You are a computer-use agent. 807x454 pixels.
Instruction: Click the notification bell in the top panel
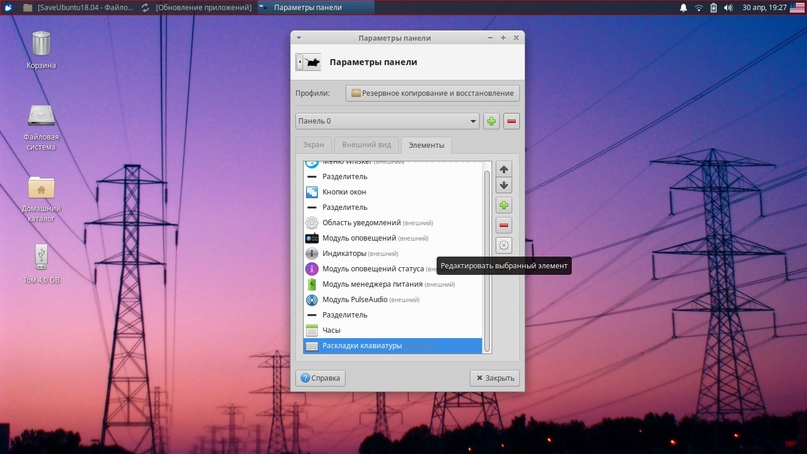pyautogui.click(x=684, y=7)
